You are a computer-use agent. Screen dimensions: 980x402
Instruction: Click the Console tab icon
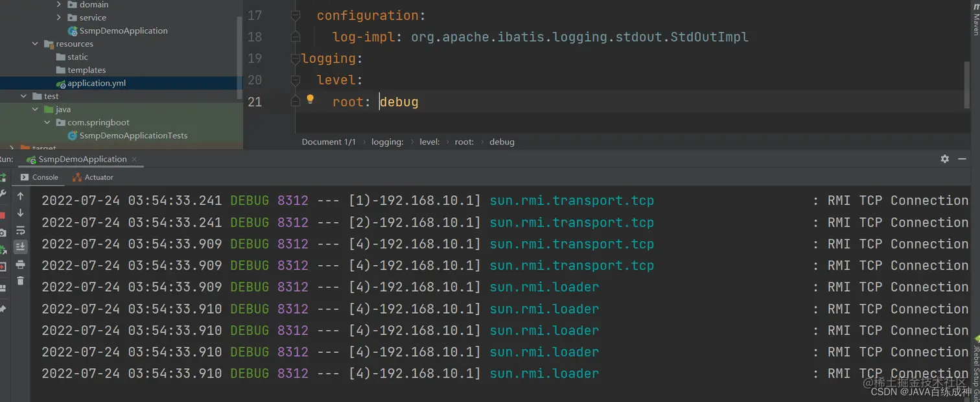tap(25, 177)
